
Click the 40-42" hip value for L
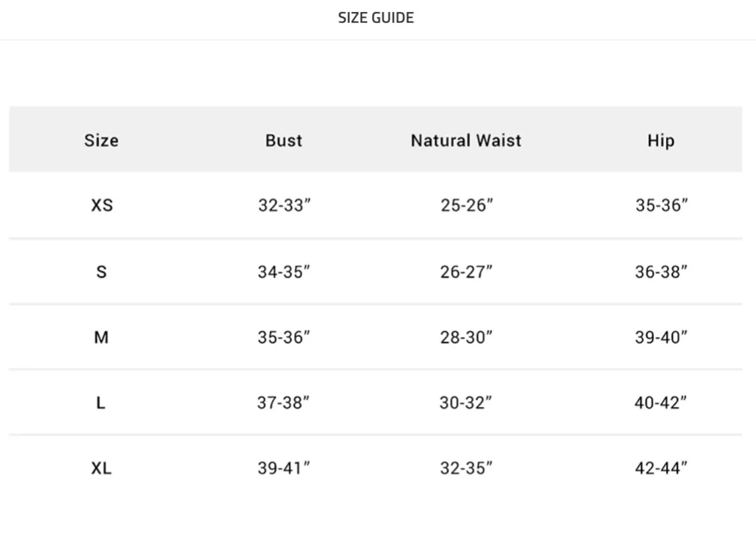(x=660, y=403)
